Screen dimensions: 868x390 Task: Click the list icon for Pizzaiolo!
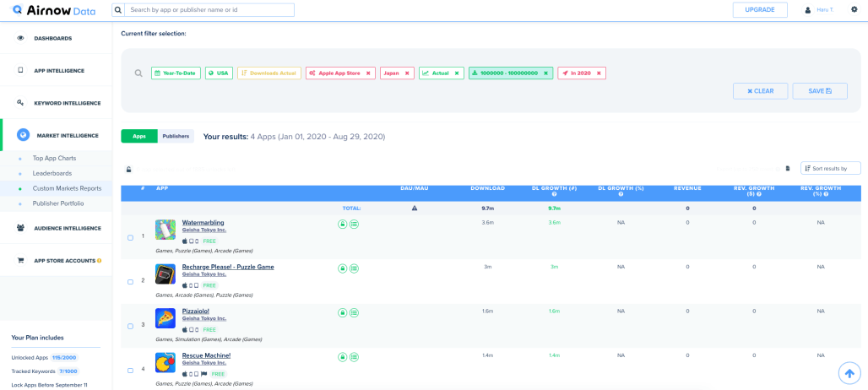[355, 313]
